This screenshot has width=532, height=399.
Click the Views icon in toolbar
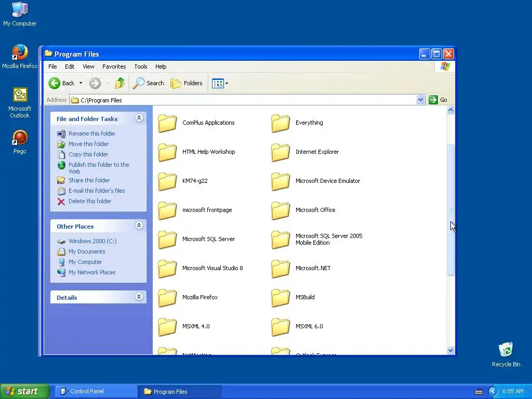coord(218,83)
